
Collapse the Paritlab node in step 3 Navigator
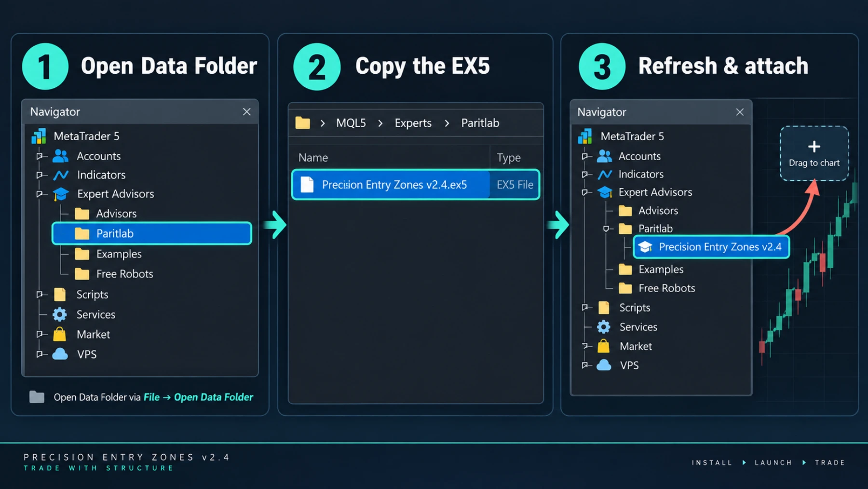[x=607, y=229]
